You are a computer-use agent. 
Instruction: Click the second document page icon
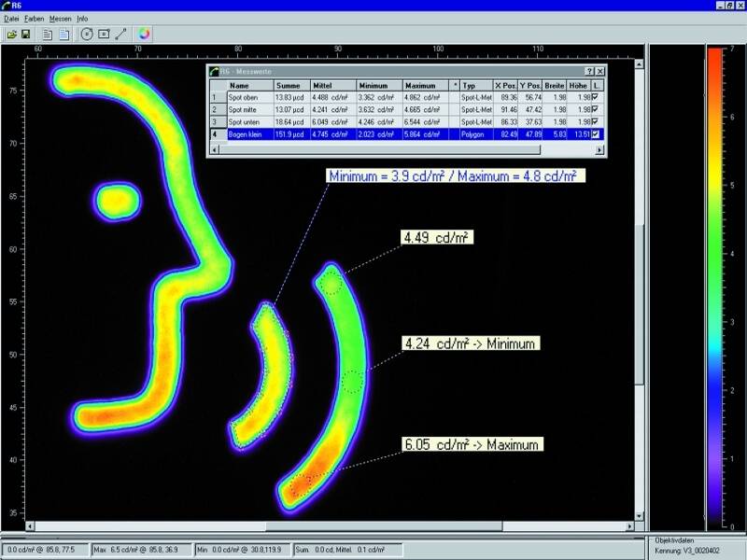pos(63,34)
